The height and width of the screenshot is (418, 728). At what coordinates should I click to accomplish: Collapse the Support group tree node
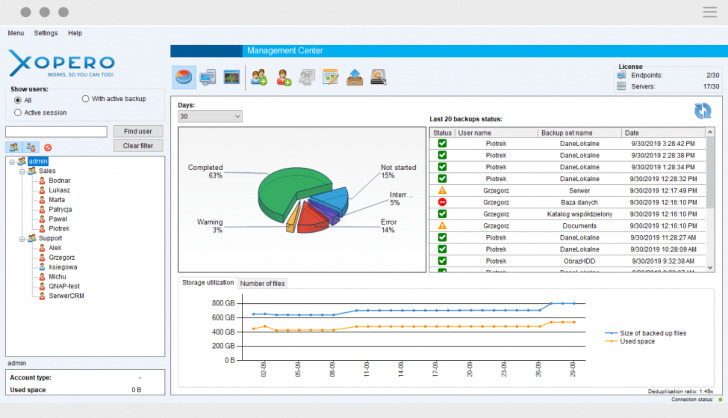click(23, 238)
